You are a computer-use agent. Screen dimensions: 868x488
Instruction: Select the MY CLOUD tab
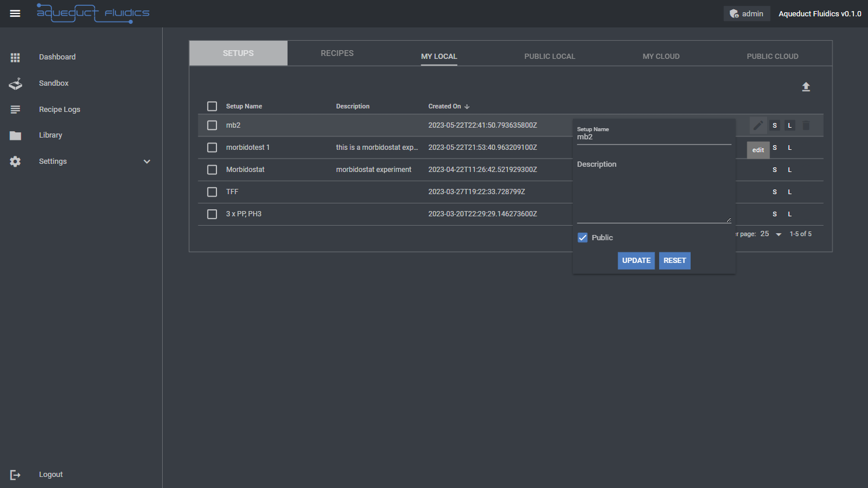pyautogui.click(x=661, y=57)
